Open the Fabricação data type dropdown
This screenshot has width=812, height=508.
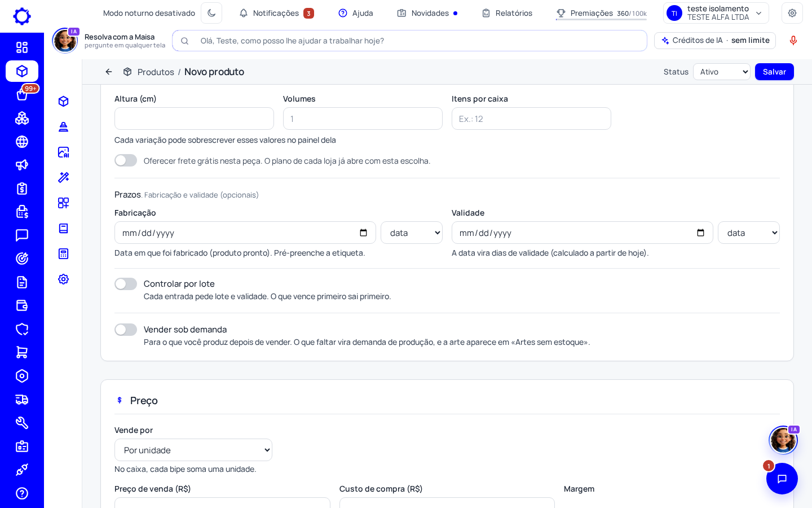point(412,233)
